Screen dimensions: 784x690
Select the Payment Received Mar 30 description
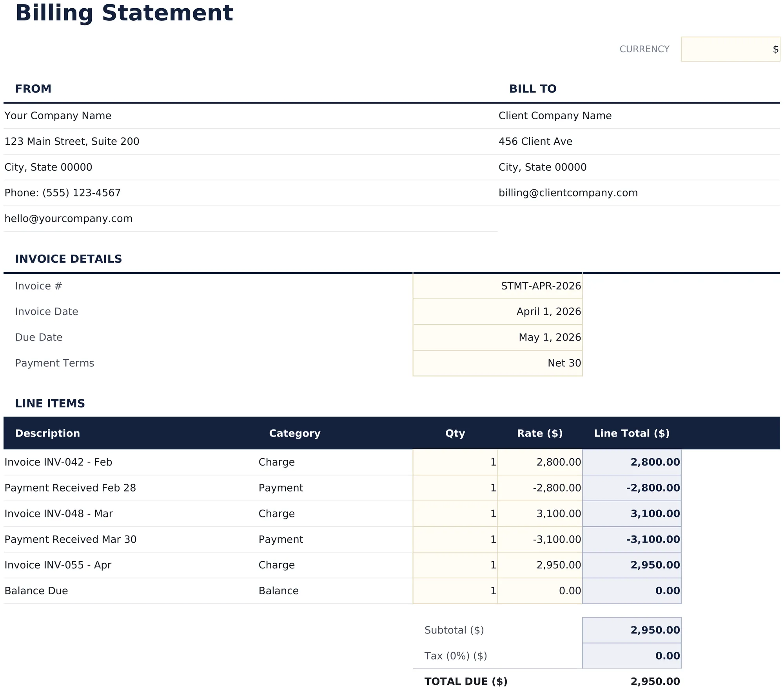pos(131,539)
